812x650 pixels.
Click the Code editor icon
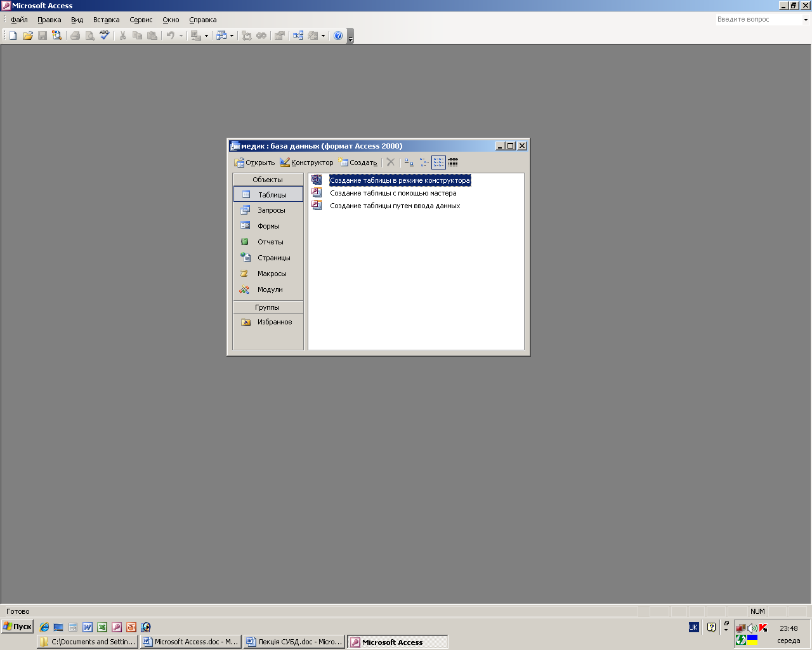click(x=247, y=36)
